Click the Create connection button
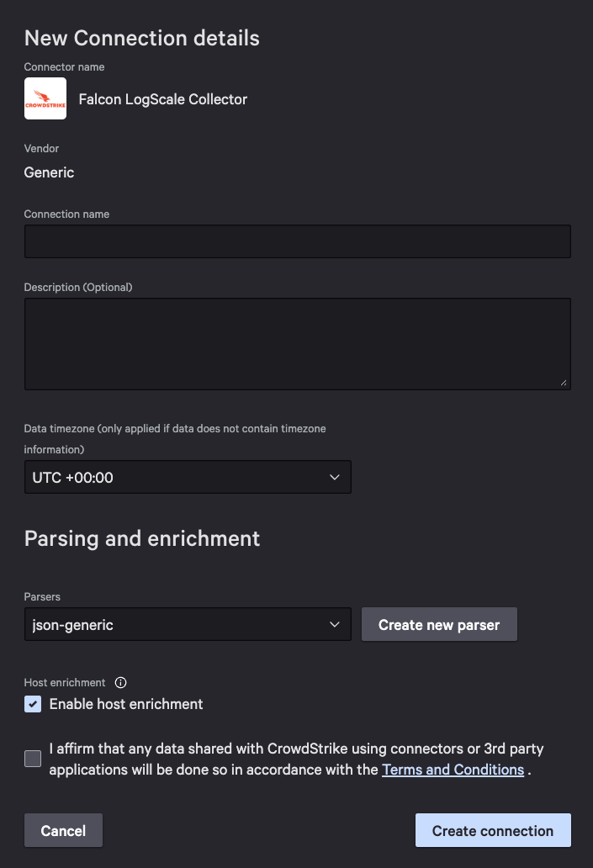 493,830
